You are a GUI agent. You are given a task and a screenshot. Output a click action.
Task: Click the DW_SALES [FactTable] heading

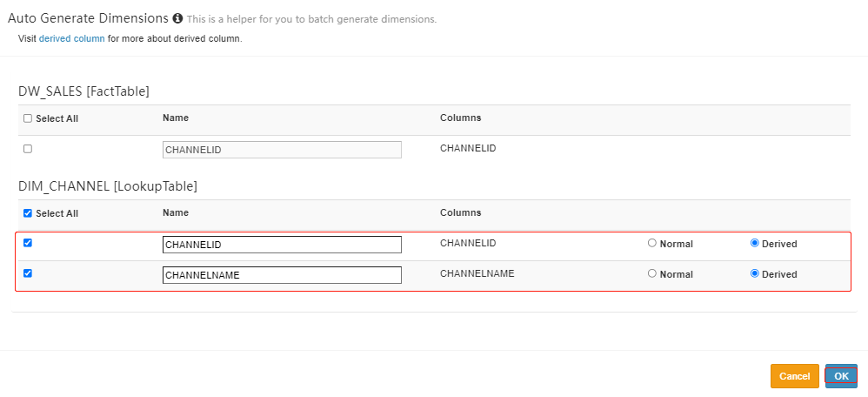point(83,91)
